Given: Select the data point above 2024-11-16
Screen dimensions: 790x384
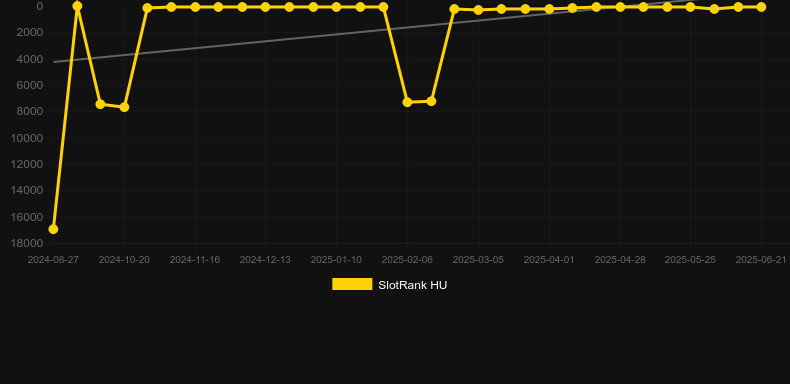Looking at the screenshot, I should click(x=195, y=7).
